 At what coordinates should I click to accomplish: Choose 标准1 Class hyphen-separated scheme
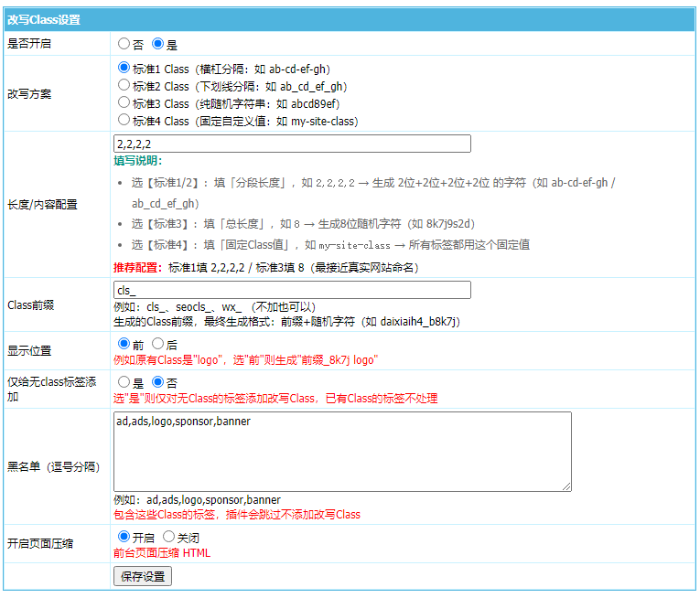tap(124, 68)
